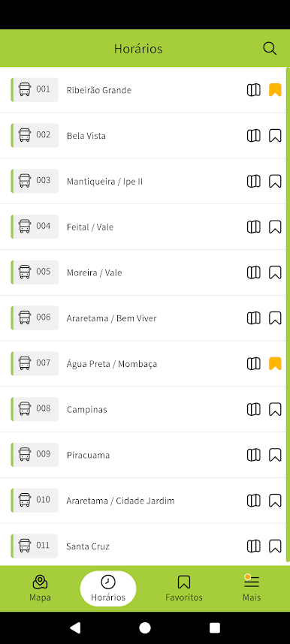Favorite Araretama / Cidade Jardim line
The height and width of the screenshot is (644, 290).
(275, 500)
